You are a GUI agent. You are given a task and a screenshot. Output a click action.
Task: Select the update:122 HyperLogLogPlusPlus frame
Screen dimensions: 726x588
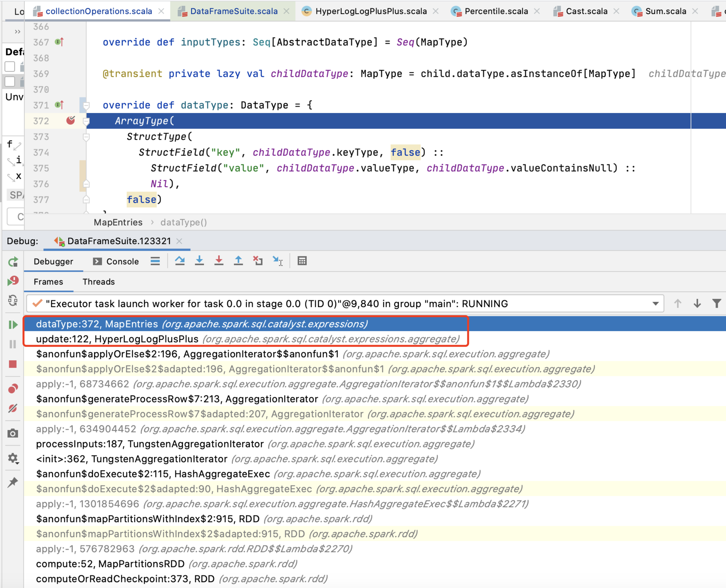coord(117,339)
